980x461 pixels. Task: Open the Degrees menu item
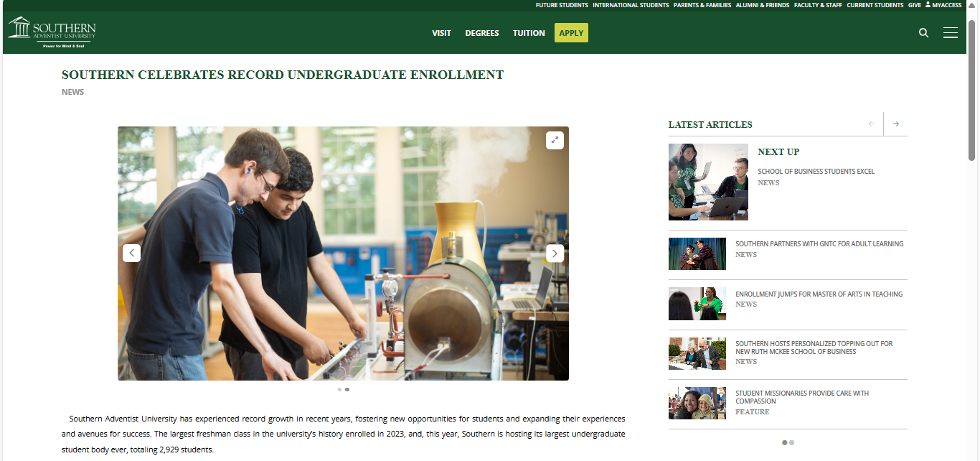pyautogui.click(x=482, y=33)
